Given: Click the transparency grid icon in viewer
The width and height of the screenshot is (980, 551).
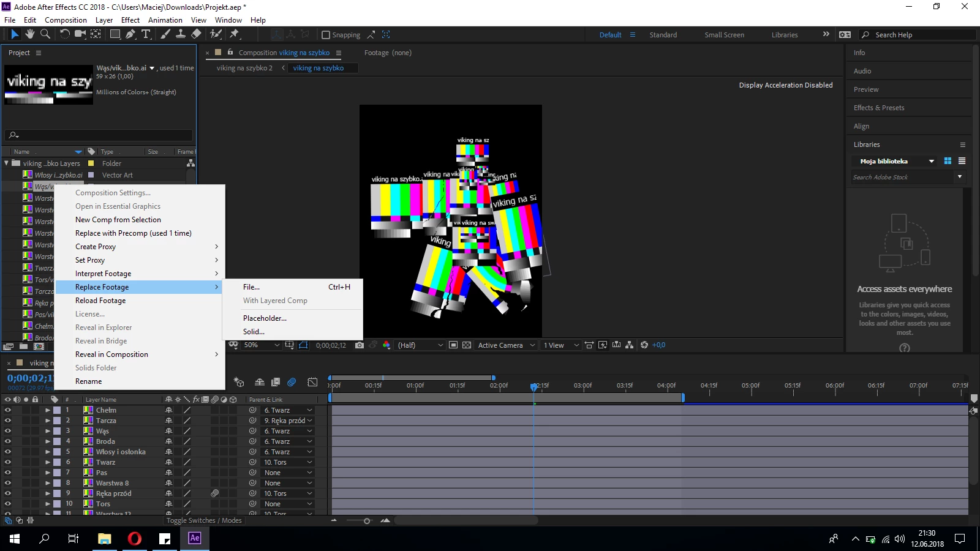Looking at the screenshot, I should point(467,345).
